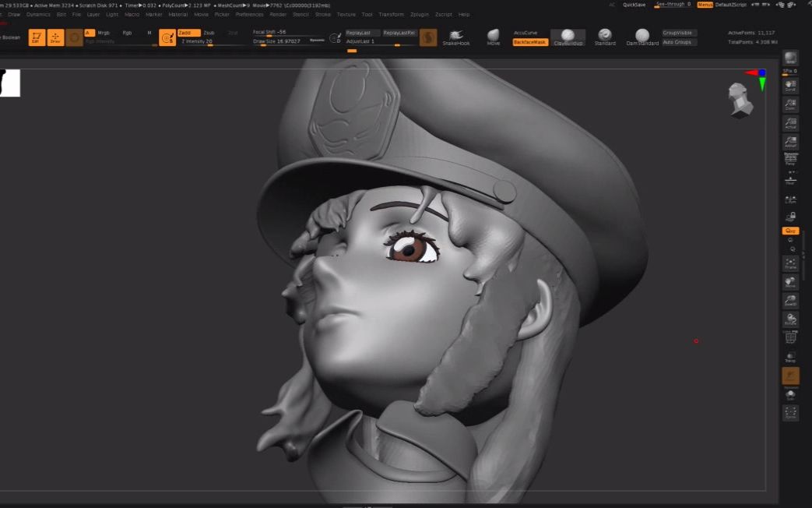Click the Rotate view icon

(790, 319)
